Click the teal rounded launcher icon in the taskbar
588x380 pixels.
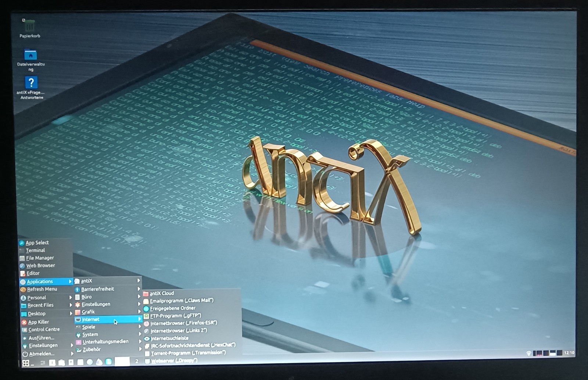tap(108, 362)
